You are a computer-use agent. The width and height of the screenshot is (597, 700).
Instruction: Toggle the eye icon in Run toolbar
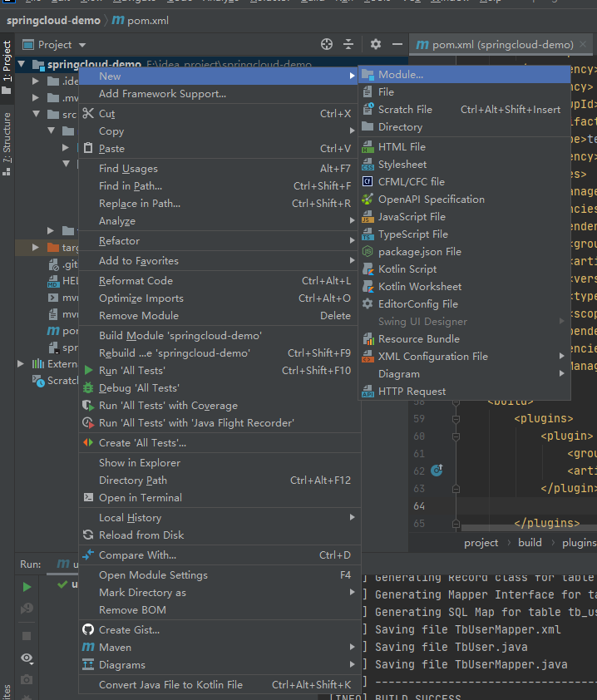pyautogui.click(x=27, y=658)
